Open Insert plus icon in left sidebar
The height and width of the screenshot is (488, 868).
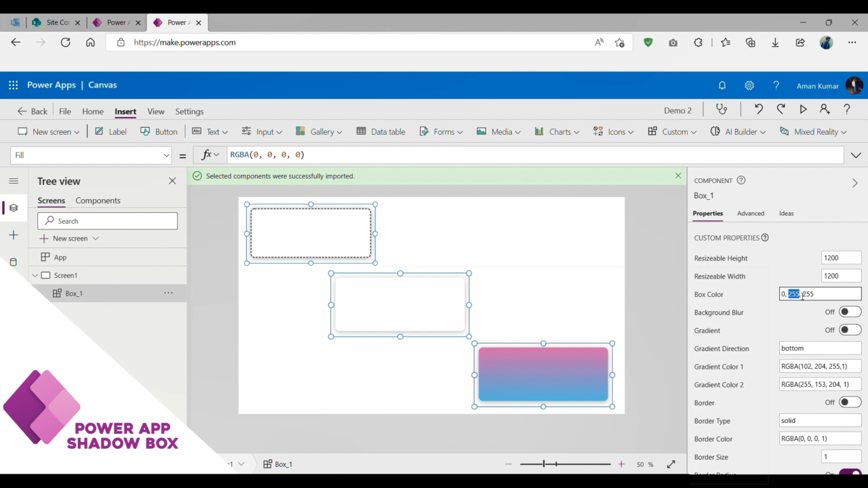(14, 235)
